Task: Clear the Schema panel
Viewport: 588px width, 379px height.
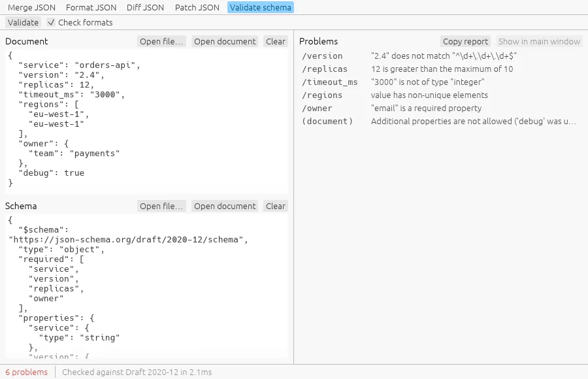Action: 276,206
